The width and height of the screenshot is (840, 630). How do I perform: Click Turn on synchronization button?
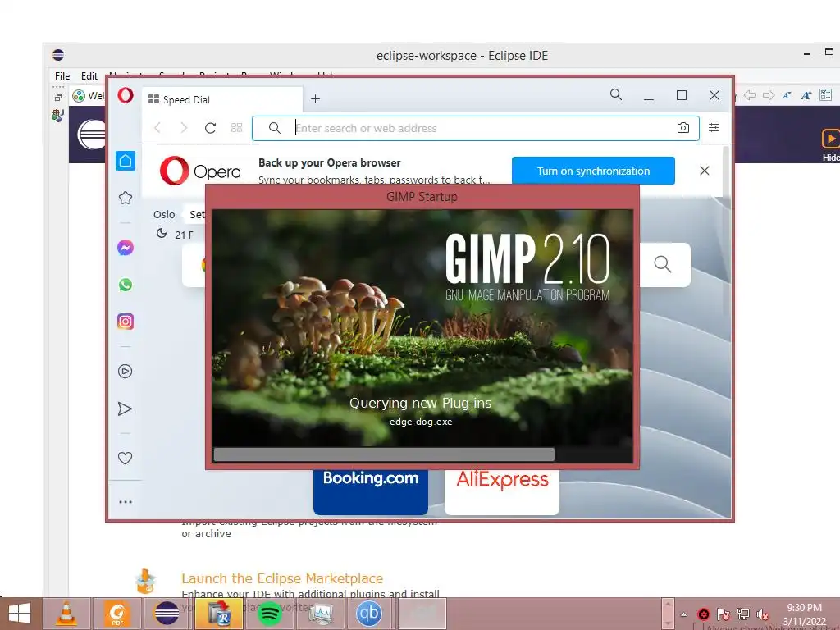(593, 171)
